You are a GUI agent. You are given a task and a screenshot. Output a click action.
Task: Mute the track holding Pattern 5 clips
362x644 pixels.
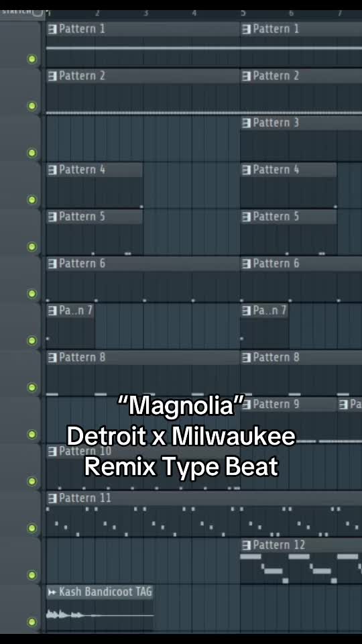tap(32, 246)
